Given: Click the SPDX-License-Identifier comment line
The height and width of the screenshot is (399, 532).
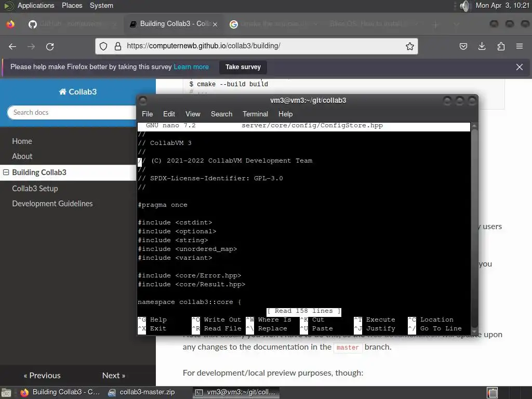Looking at the screenshot, I should [x=210, y=179].
